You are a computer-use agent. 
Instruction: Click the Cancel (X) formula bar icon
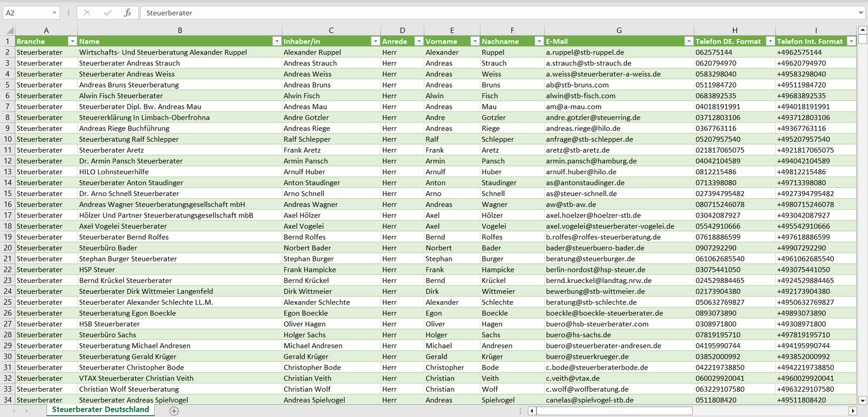pos(87,13)
